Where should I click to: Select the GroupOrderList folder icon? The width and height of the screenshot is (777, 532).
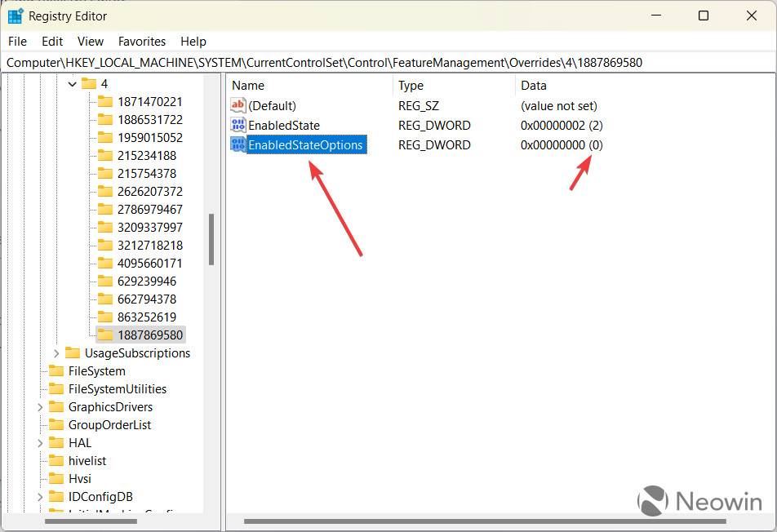[56, 424]
